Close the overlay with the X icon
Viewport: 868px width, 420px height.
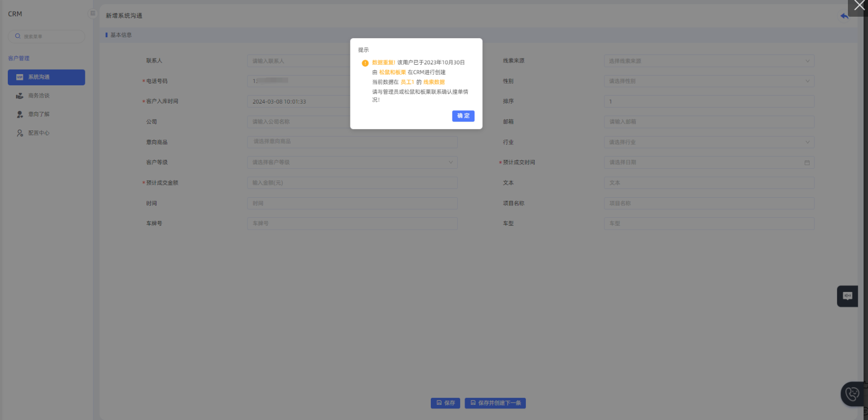pyautogui.click(x=859, y=6)
